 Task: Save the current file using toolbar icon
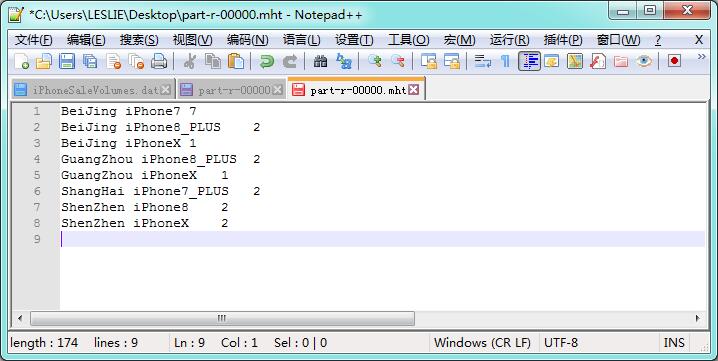(x=67, y=61)
